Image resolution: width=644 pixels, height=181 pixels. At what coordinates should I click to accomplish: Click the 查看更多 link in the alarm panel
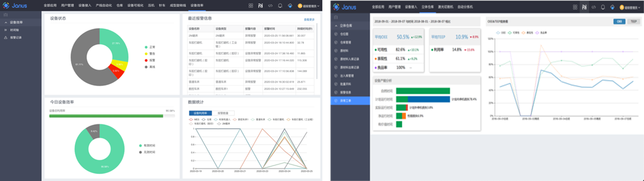click(x=309, y=20)
